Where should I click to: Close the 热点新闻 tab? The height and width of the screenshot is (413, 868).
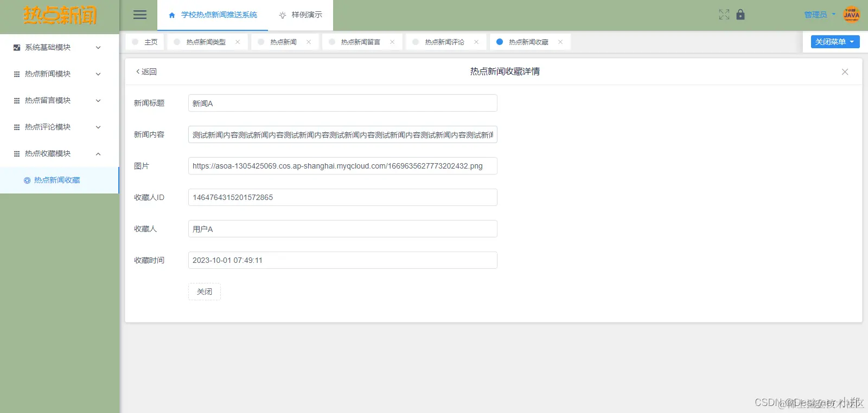click(x=309, y=42)
